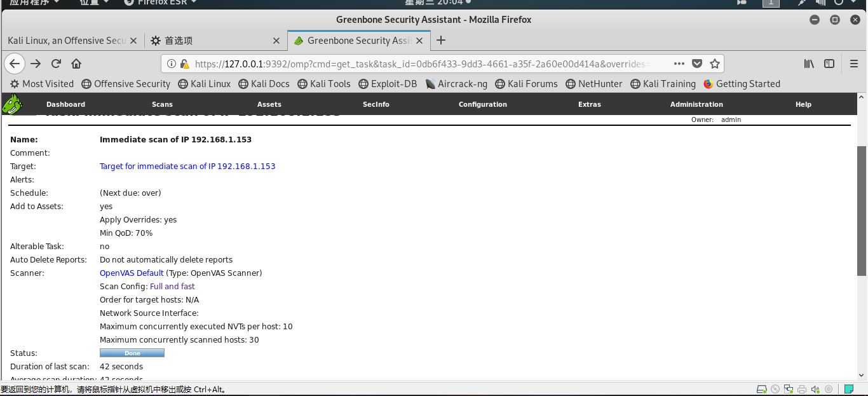Open the Scans menu

tap(162, 104)
